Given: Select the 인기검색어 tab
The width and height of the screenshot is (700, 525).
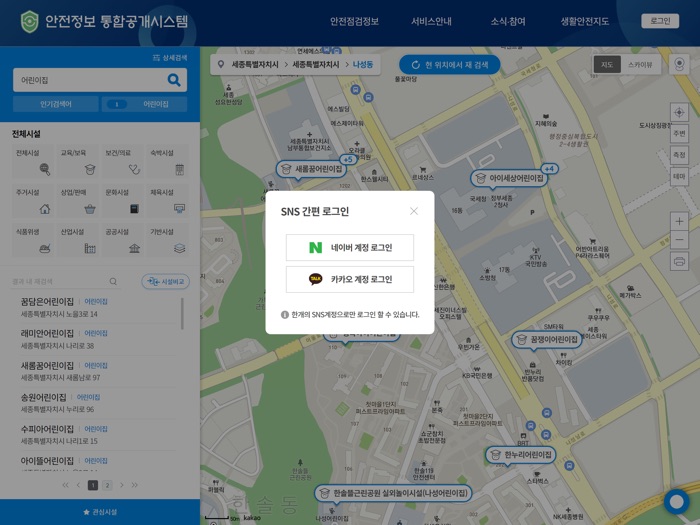Looking at the screenshot, I should [56, 104].
